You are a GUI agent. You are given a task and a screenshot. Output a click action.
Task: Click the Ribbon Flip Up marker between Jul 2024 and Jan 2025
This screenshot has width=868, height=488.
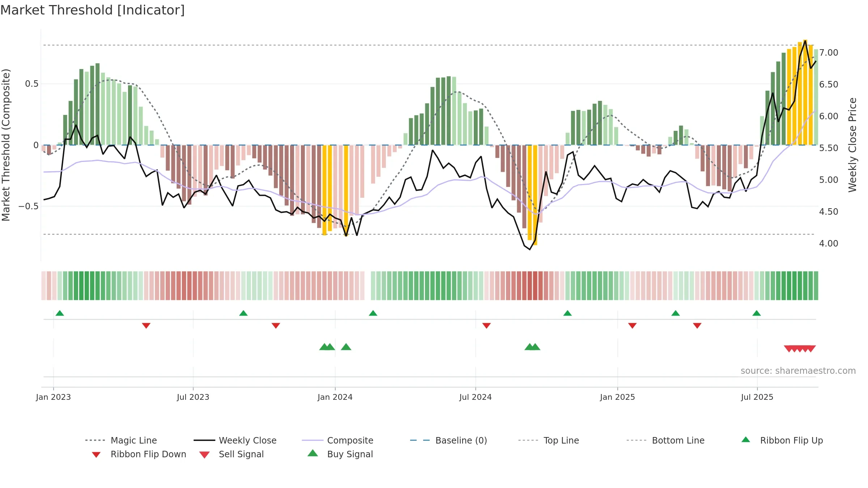567,313
